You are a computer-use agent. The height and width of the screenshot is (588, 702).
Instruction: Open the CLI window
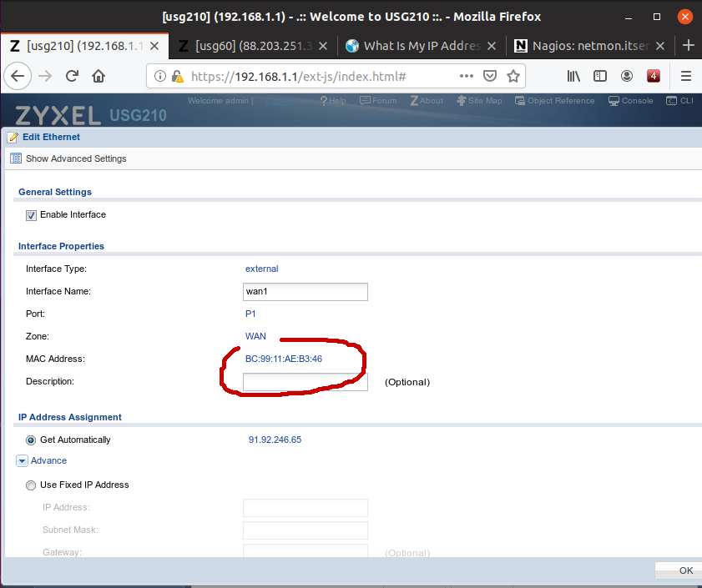coord(679,101)
